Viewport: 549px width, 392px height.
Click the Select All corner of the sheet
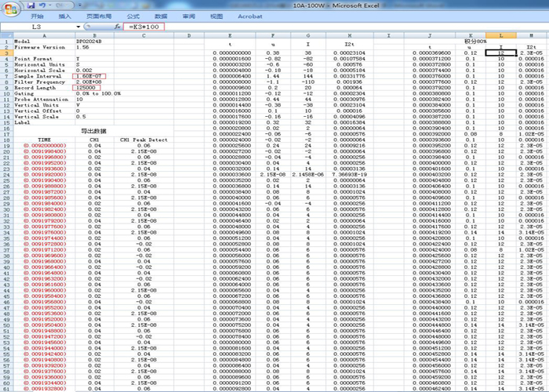click(x=6, y=35)
